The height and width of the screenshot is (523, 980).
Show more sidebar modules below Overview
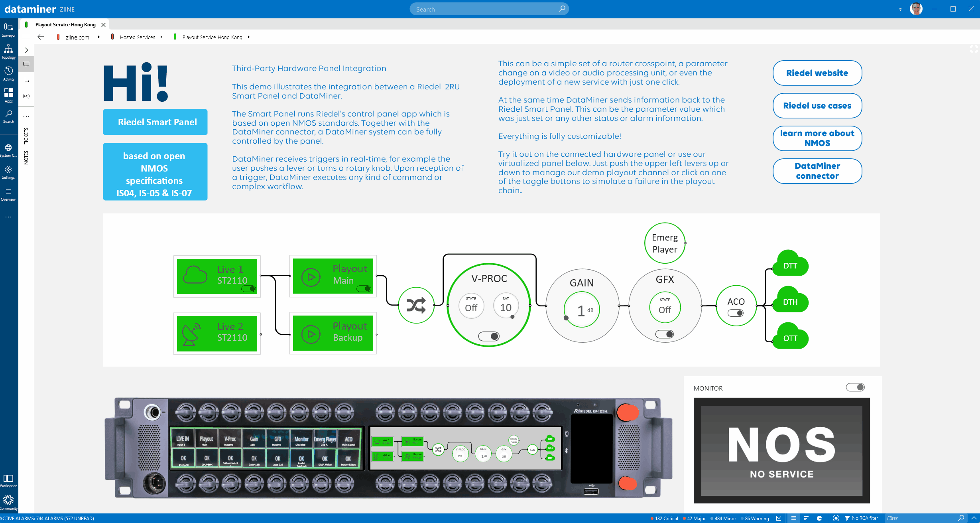(8, 217)
